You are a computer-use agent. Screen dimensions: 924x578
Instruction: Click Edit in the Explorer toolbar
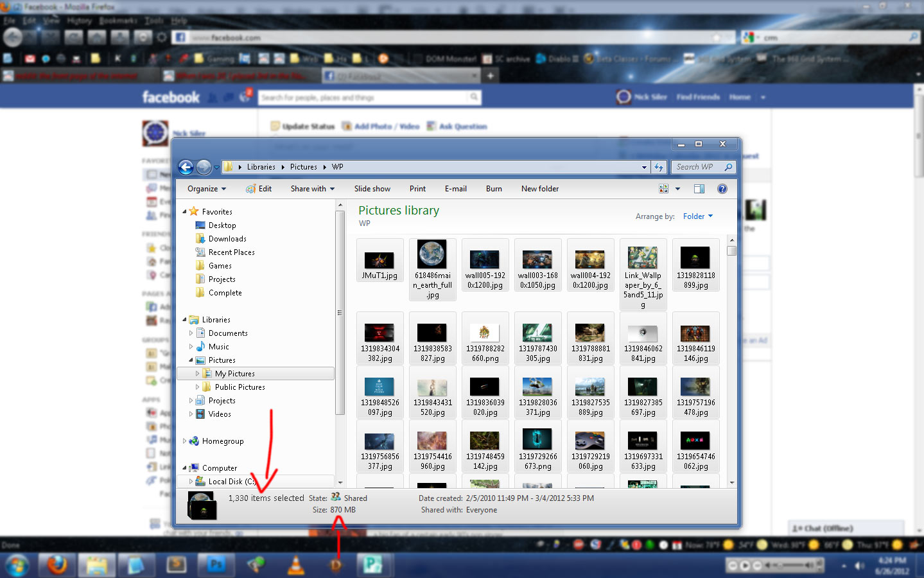pyautogui.click(x=259, y=189)
